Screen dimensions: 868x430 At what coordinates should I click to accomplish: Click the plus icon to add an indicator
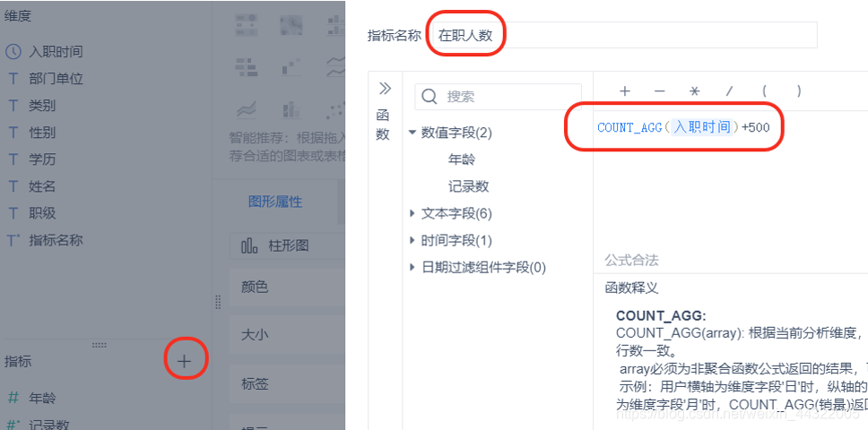click(x=185, y=362)
